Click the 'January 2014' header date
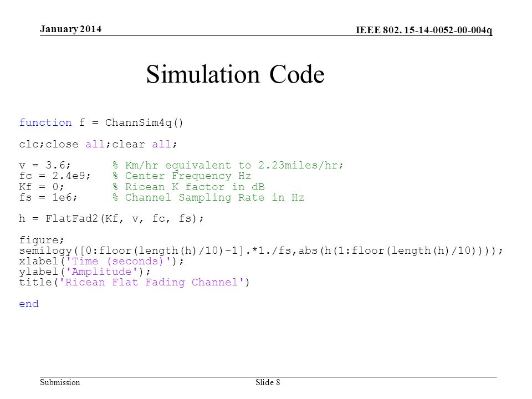This screenshot has width=532, height=399. (x=70, y=29)
